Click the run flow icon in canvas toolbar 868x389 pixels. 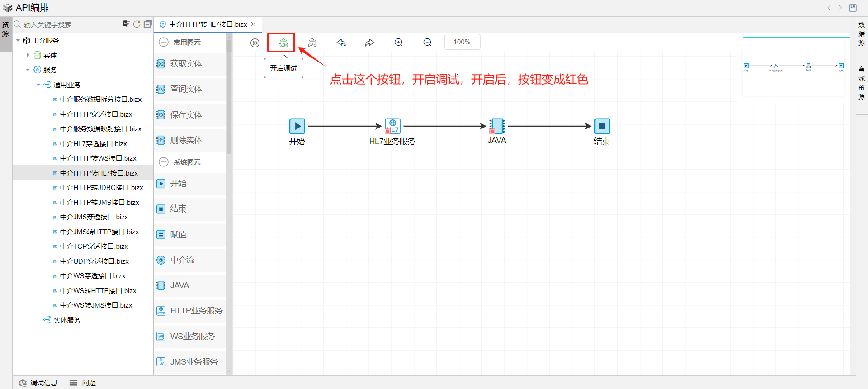tap(255, 43)
